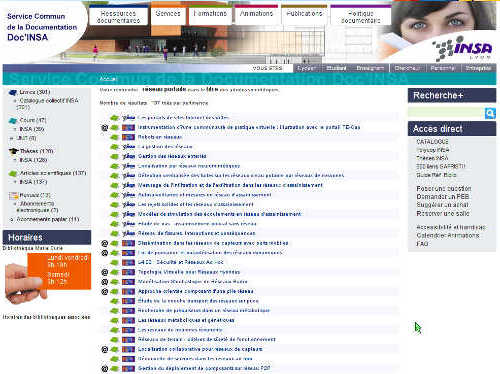Select the Chercheur profile tab
The width and height of the screenshot is (500, 374).
407,68
